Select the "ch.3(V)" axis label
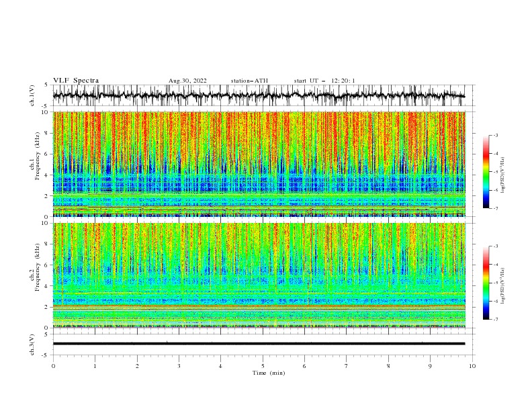This screenshot has width=532, height=411. [x=32, y=345]
